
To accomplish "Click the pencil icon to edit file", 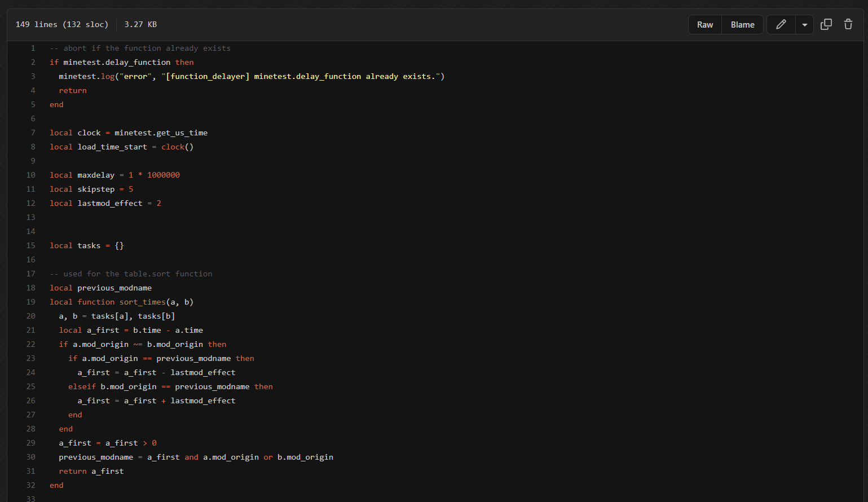I will [781, 25].
